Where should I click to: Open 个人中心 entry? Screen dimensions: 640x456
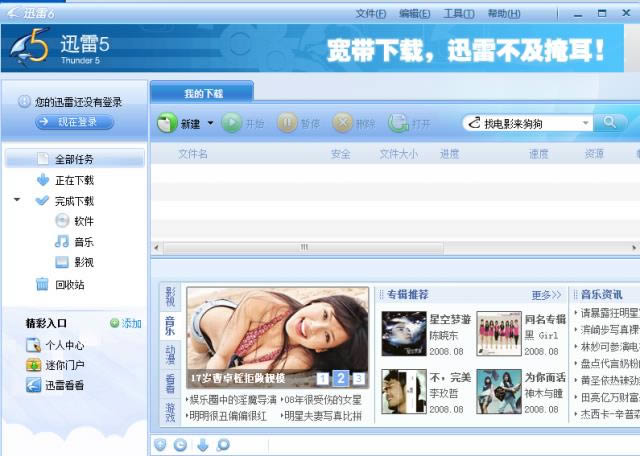(x=55, y=345)
